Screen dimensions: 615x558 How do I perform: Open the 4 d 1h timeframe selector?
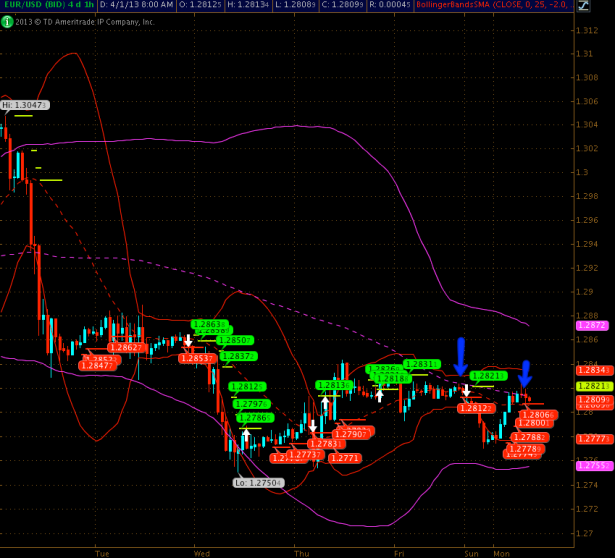pyautogui.click(x=96, y=6)
